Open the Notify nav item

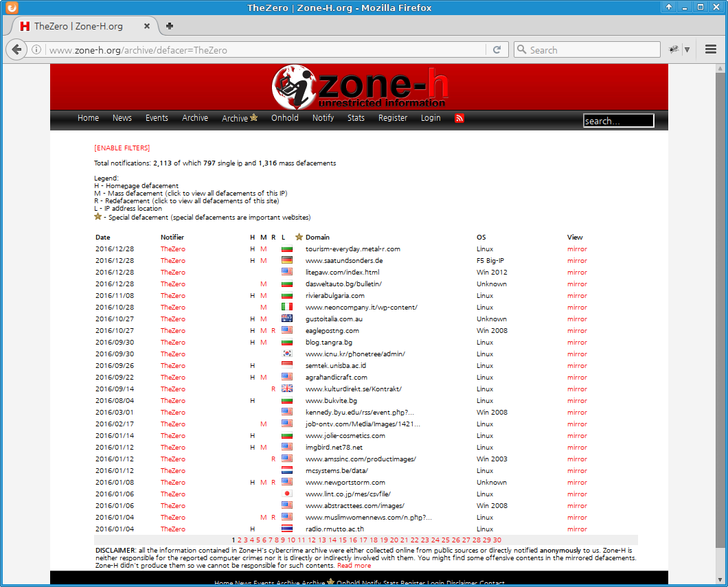pos(323,118)
